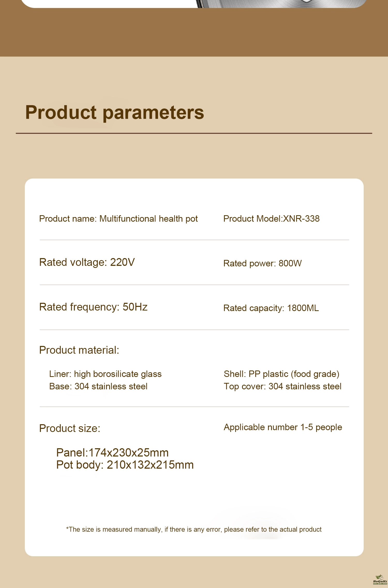The width and height of the screenshot is (388, 588).
Task: Select the Rated voltage: 220V line
Action: [87, 262]
